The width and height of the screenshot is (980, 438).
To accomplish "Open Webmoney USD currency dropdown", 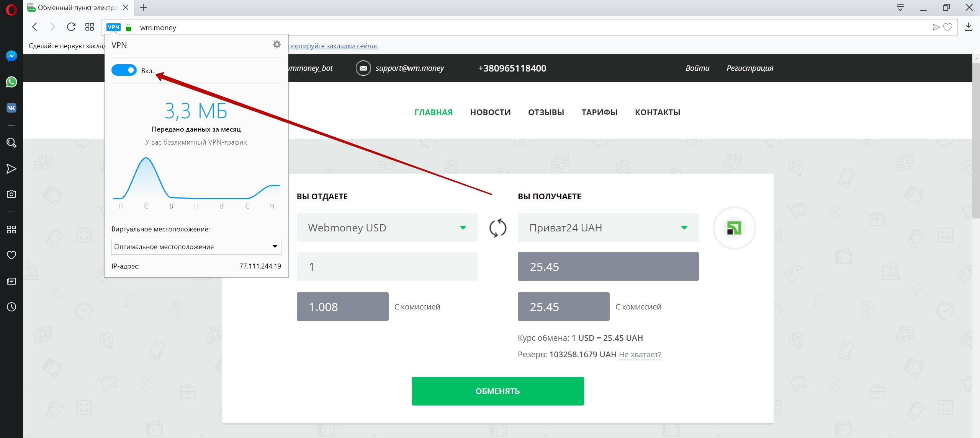I will coord(387,228).
